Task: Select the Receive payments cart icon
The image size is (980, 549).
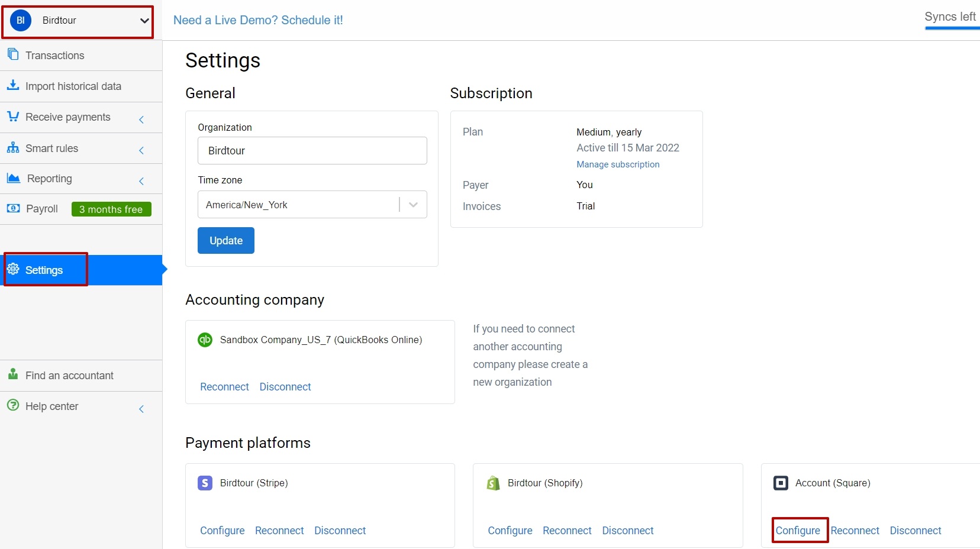Action: pos(13,117)
